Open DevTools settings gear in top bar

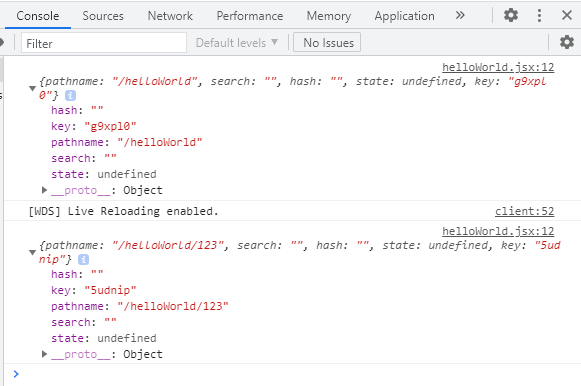point(511,15)
